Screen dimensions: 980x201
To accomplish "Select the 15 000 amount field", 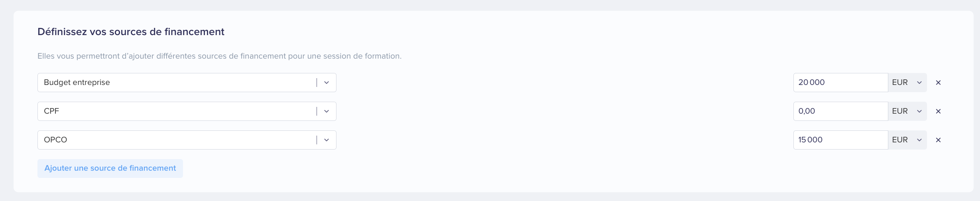I will click(840, 140).
